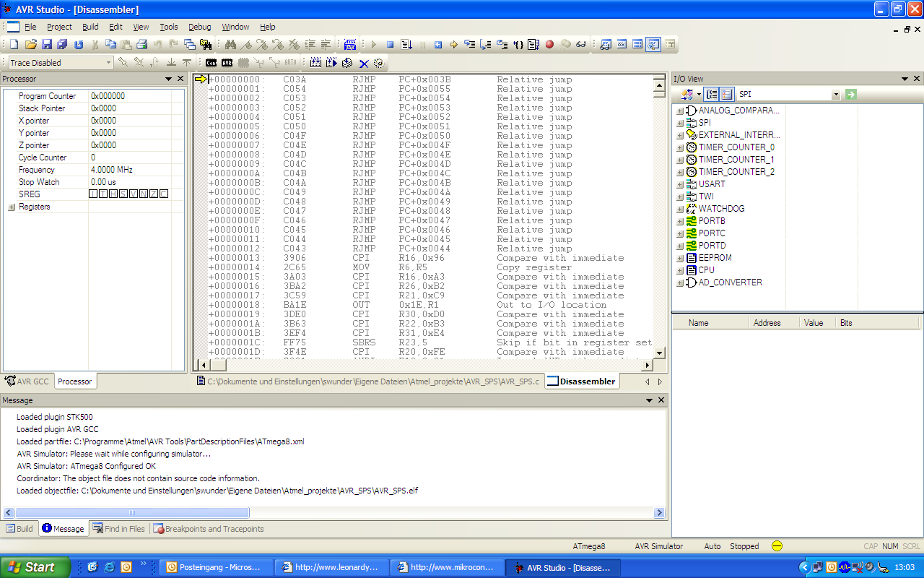This screenshot has height=578, width=924.
Task: Expand the TIMER_COUNTER_0 node
Action: pos(680,148)
